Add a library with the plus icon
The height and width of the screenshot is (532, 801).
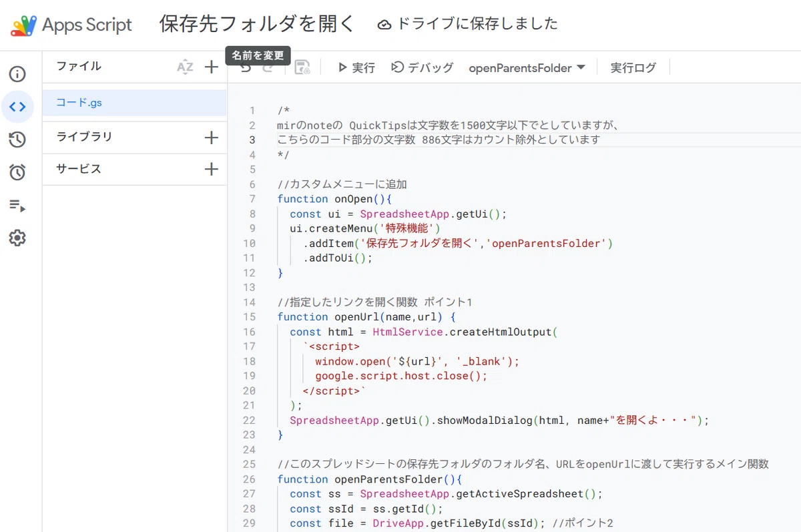[211, 138]
